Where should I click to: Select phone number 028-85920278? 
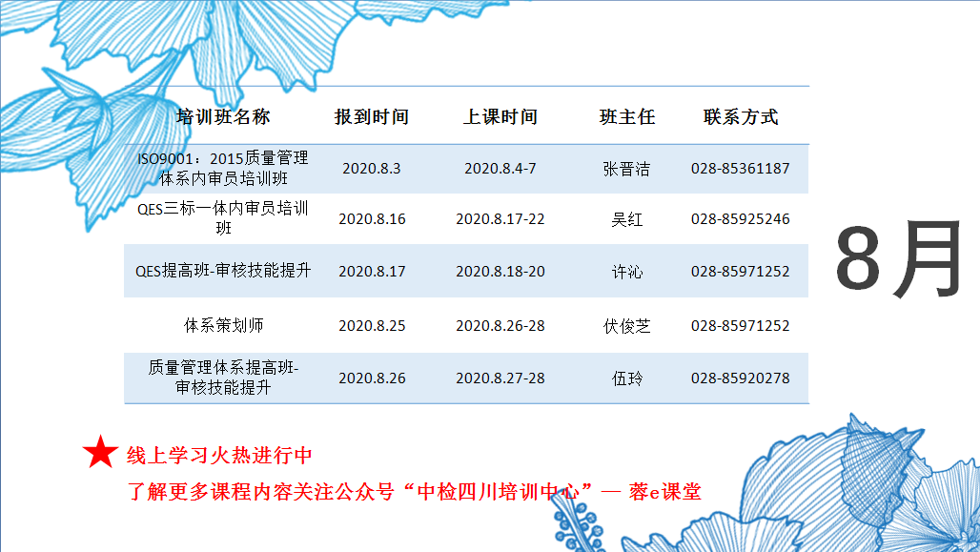pos(741,378)
